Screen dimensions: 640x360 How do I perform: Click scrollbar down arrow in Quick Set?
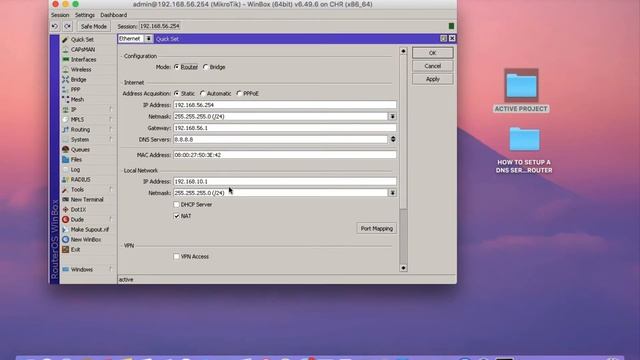(403, 268)
